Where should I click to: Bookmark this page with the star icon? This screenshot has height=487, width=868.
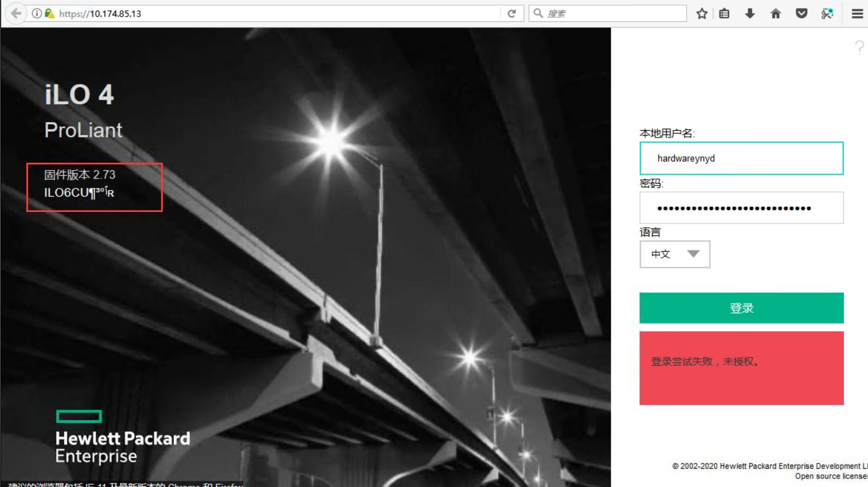pyautogui.click(x=702, y=13)
